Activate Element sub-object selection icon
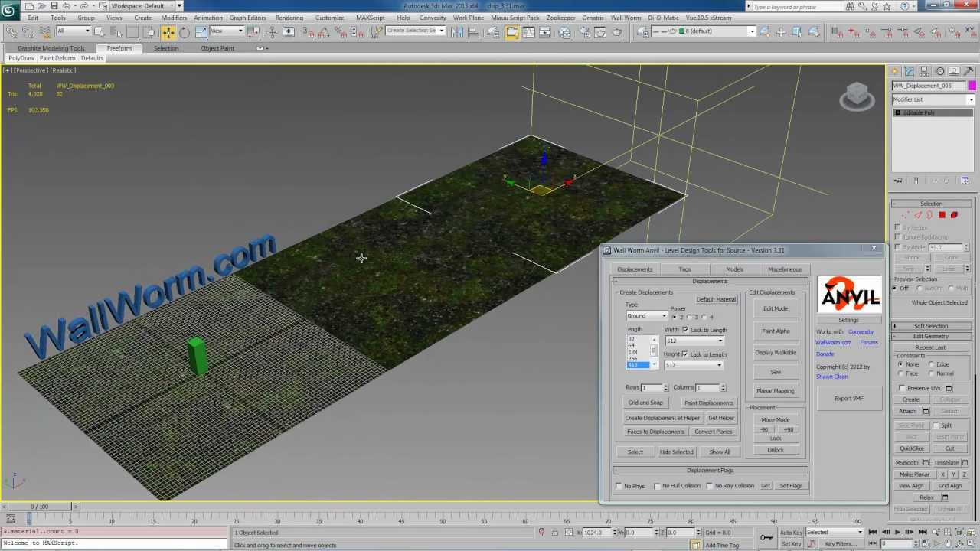Viewport: 980px width, 551px height. pos(954,215)
